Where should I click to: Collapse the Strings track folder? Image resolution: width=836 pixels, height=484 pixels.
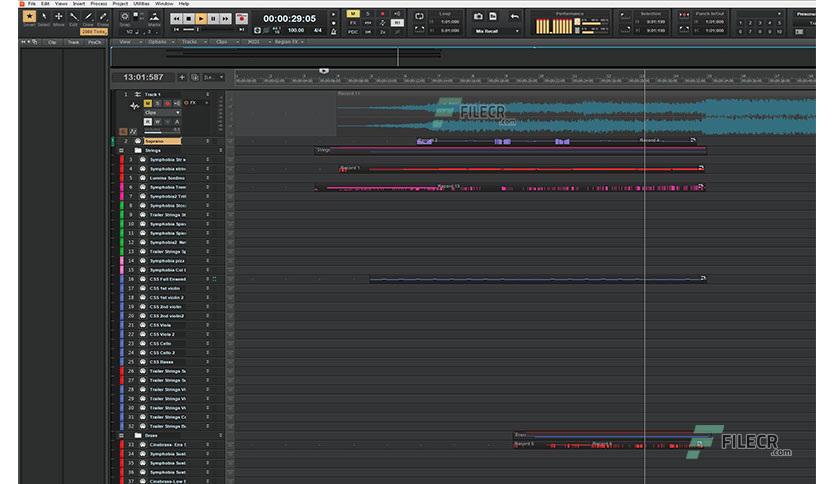pos(121,150)
